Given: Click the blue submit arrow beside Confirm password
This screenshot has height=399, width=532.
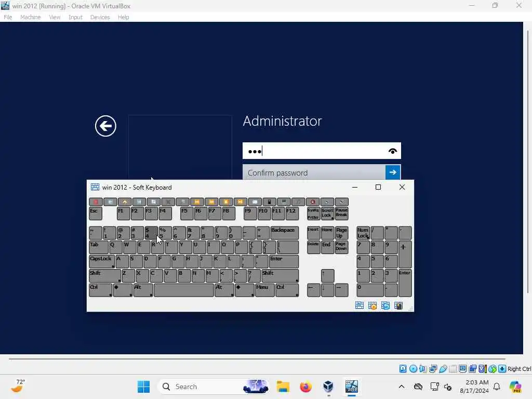Looking at the screenshot, I should point(393,172).
